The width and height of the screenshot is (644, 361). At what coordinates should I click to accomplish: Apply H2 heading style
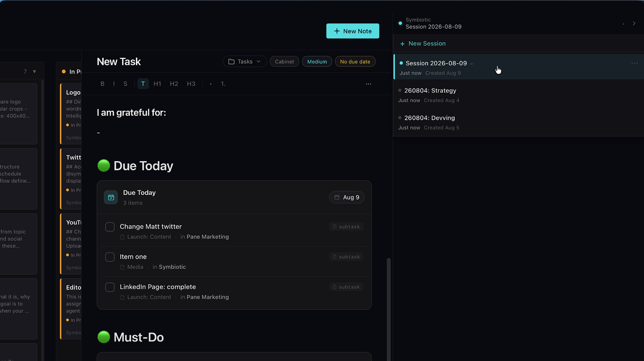tap(174, 84)
